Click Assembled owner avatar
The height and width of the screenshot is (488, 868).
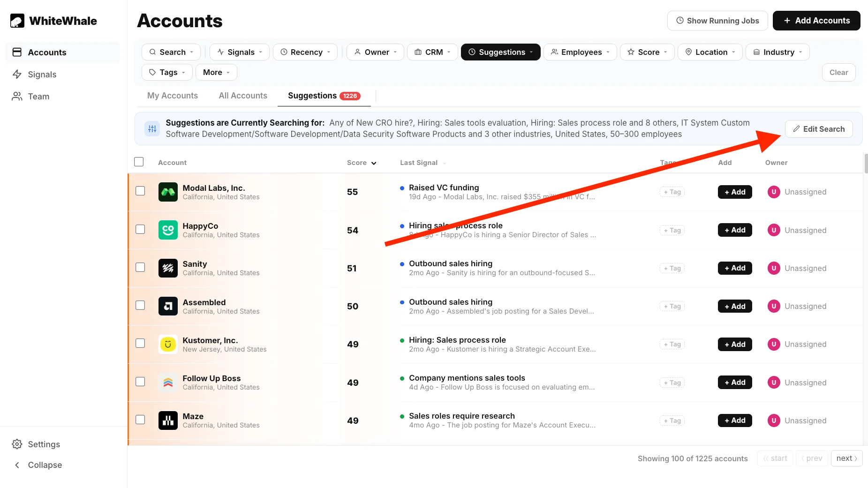tap(774, 306)
